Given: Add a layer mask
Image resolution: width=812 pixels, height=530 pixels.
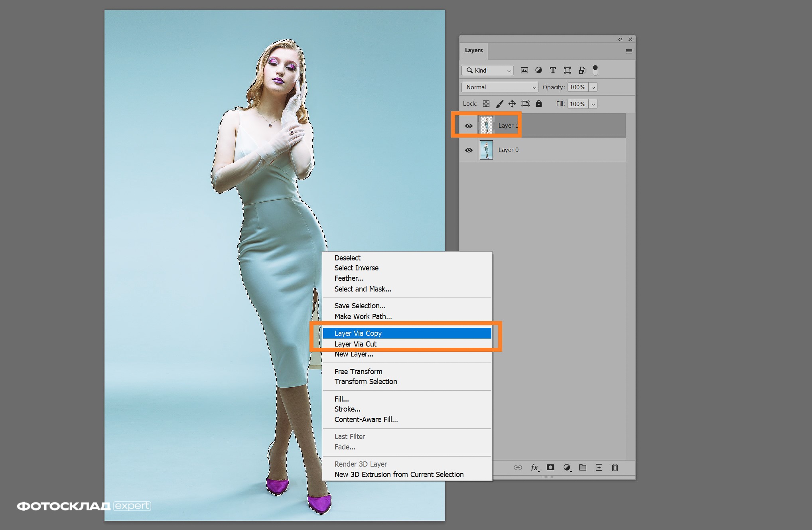Looking at the screenshot, I should (x=551, y=467).
